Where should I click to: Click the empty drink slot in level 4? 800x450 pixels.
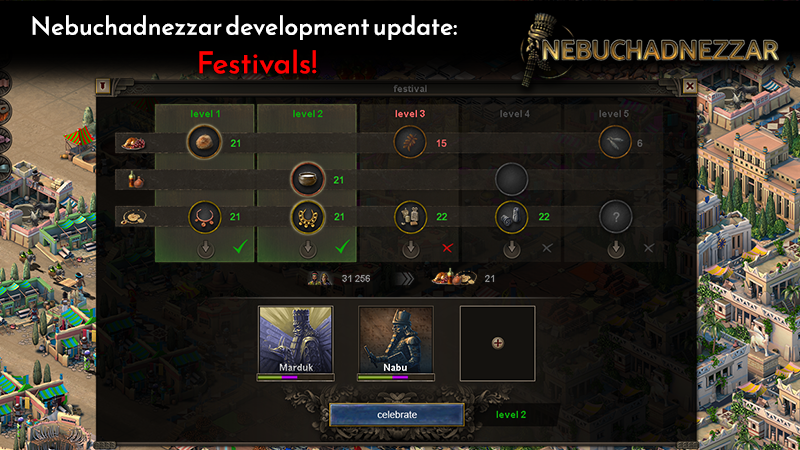(511, 180)
